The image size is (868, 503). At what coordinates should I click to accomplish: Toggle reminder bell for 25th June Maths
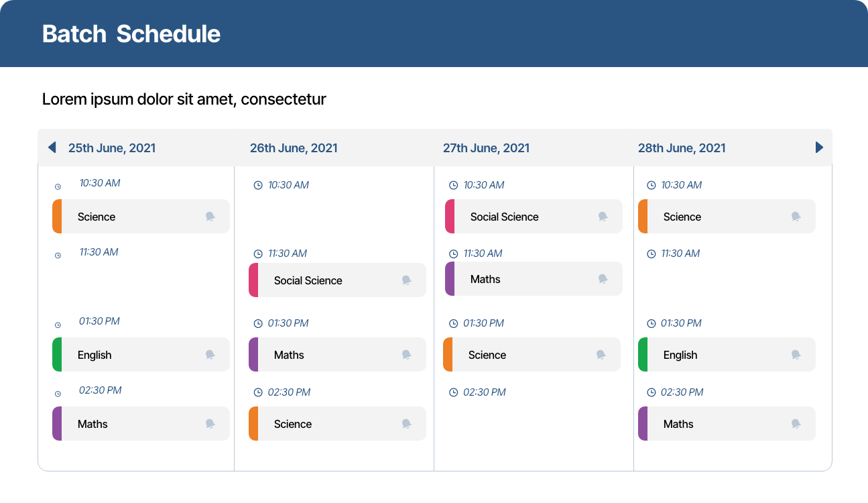point(210,424)
